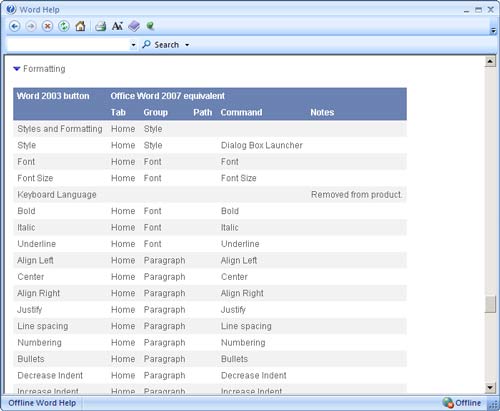
Task: Open the Search scope dropdown arrow
Action: coord(187,45)
